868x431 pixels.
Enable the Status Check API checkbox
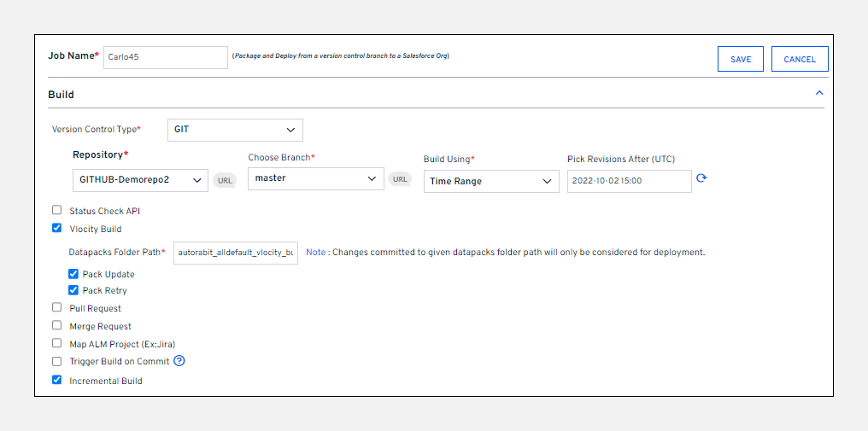[x=57, y=210]
